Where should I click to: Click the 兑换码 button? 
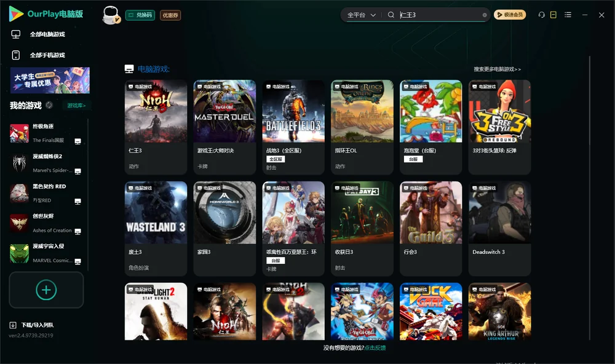(x=140, y=15)
